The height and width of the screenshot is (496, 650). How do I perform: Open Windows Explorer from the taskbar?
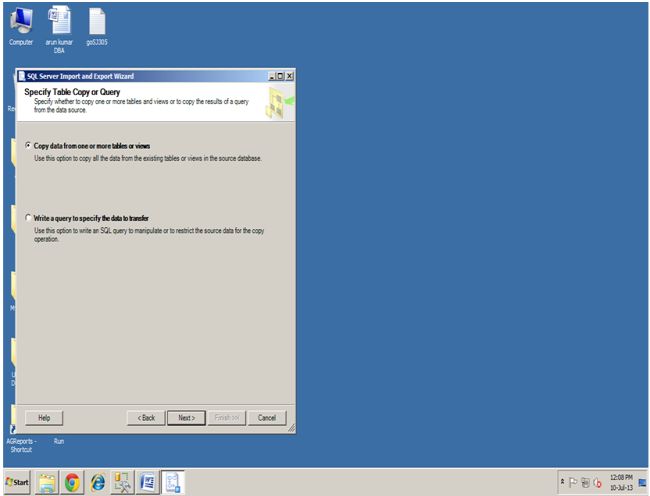point(47,483)
